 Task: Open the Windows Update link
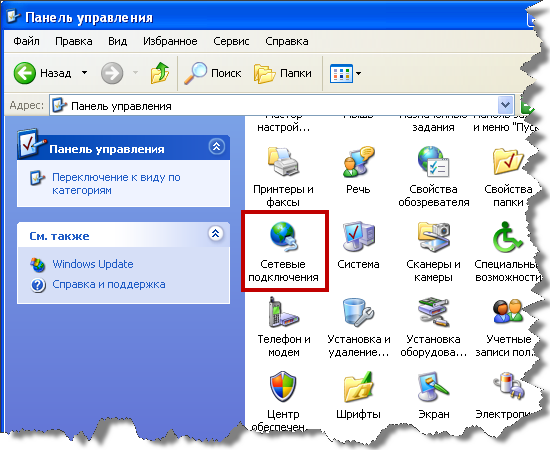[93, 264]
